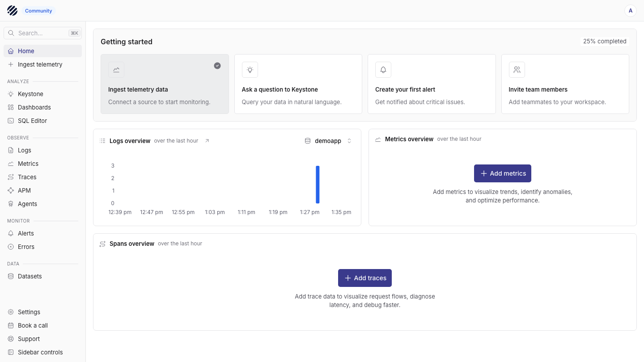
Task: Click the Getting started heading
Action: click(x=127, y=42)
